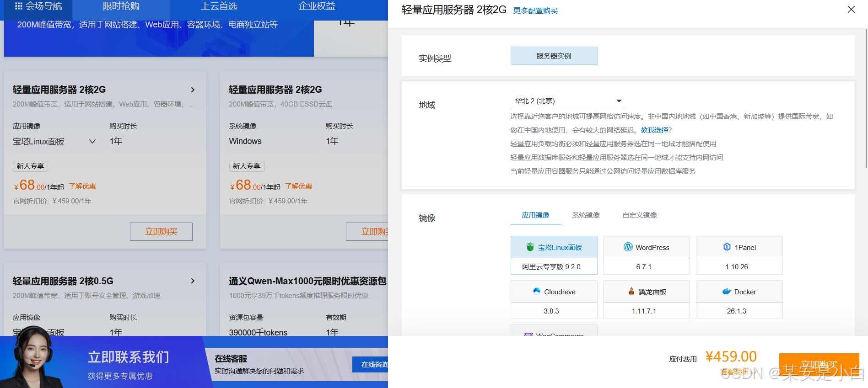This screenshot has width=868, height=388.
Task: Select the WordPress 6.7.1 image card
Action: point(646,255)
